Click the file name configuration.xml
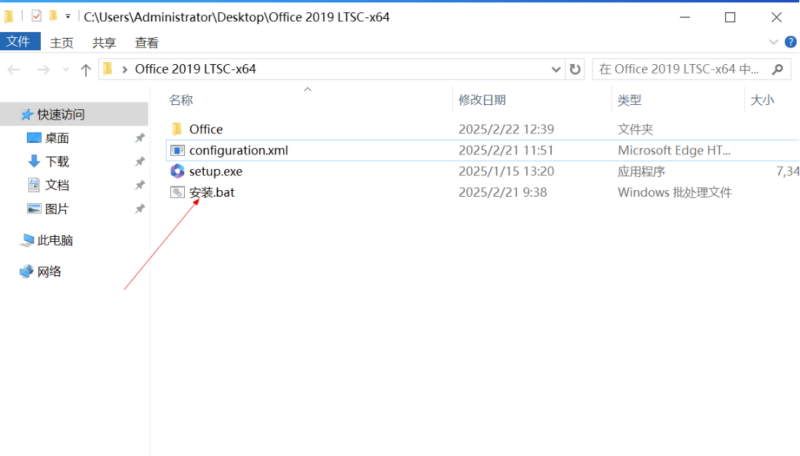 [x=239, y=150]
